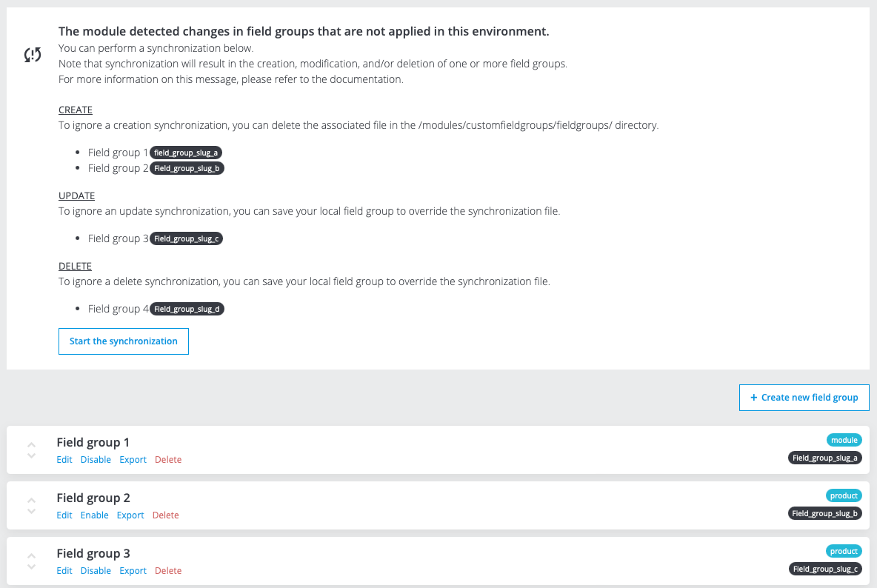Move Field group 1 up arrow
877x588 pixels.
(31, 445)
